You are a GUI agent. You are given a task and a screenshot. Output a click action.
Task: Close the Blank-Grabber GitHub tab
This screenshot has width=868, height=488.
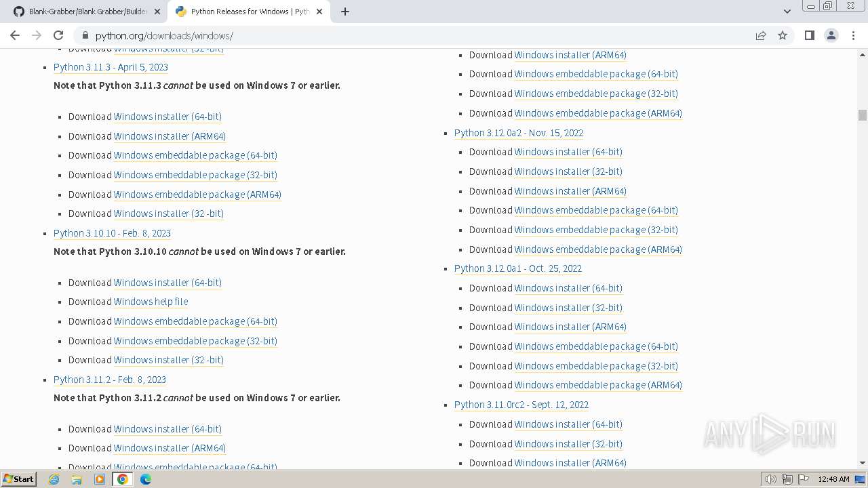(x=157, y=12)
